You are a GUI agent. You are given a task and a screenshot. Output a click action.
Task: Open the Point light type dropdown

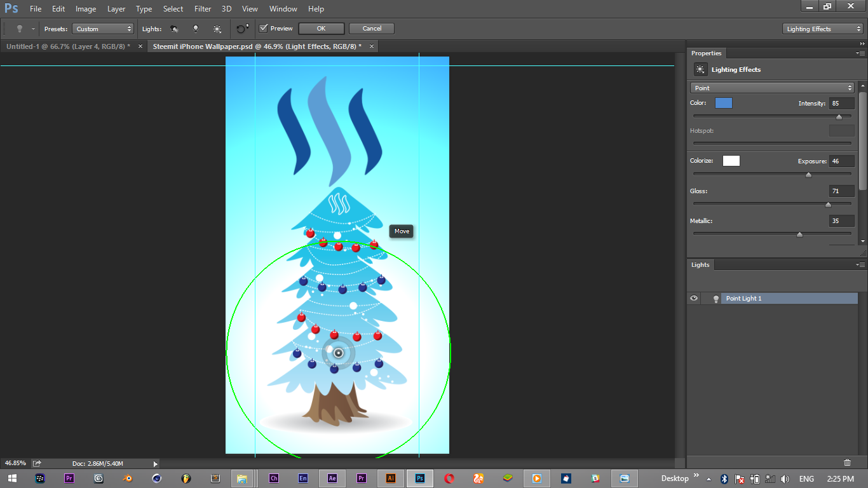pos(773,88)
